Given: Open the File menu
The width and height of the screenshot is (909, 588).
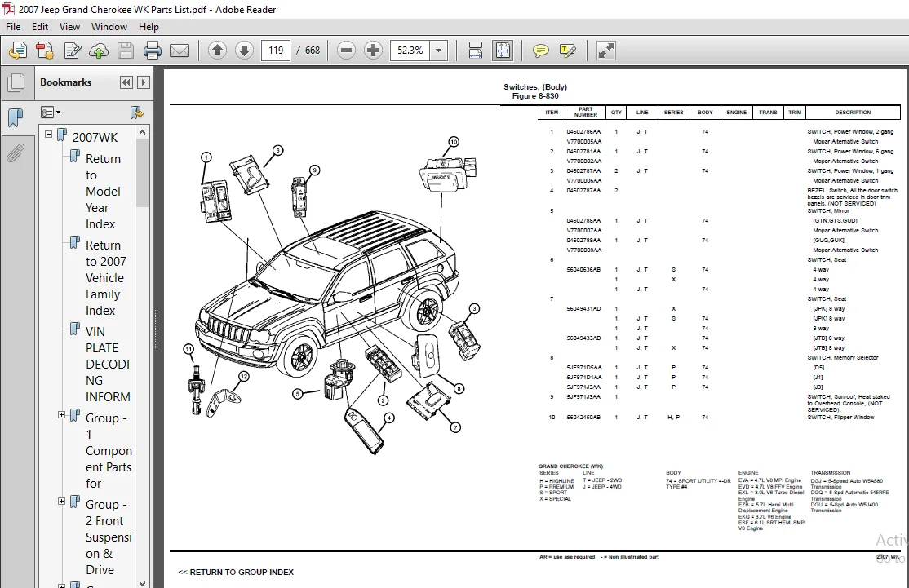Looking at the screenshot, I should [13, 27].
